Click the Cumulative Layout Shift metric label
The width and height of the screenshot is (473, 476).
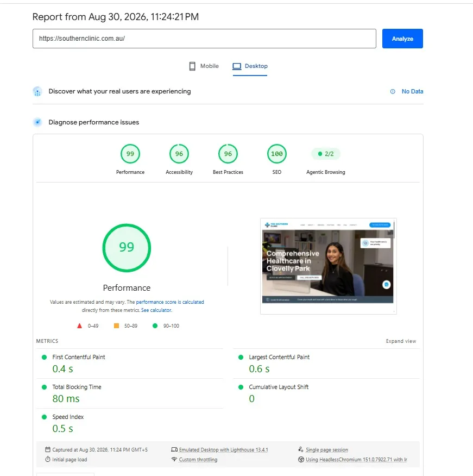click(279, 387)
